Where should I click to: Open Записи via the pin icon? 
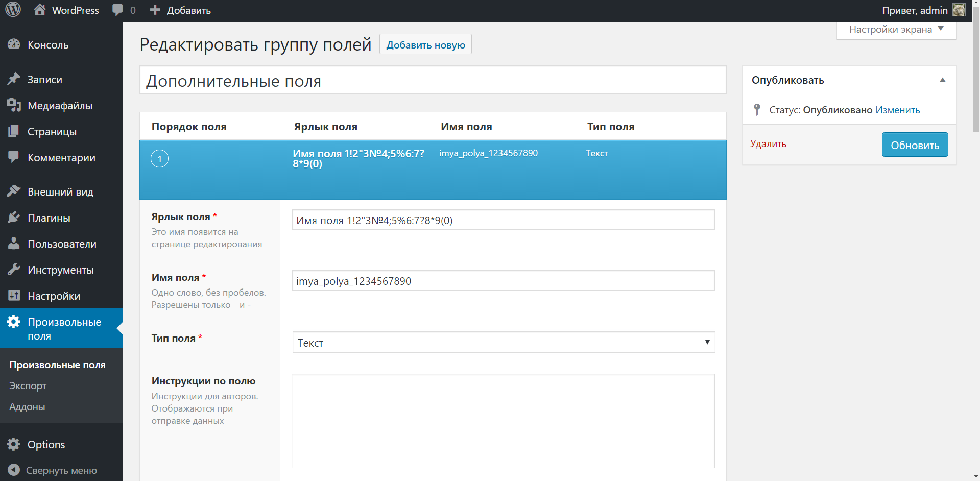point(14,79)
